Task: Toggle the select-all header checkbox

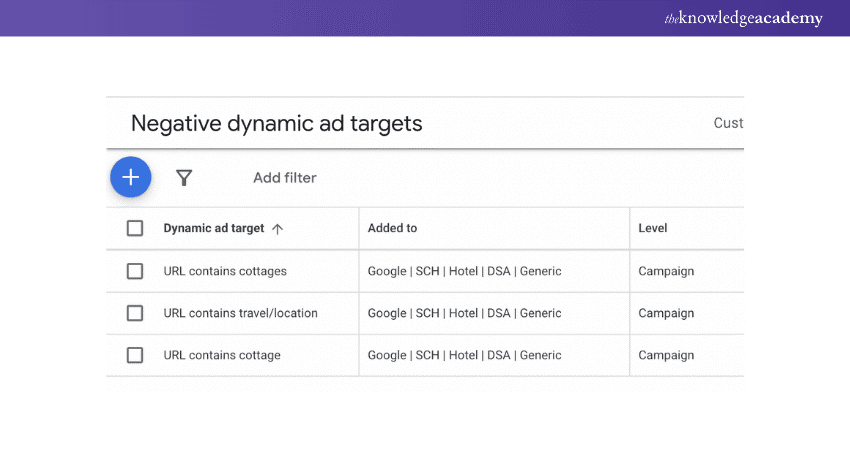Action: tap(135, 228)
